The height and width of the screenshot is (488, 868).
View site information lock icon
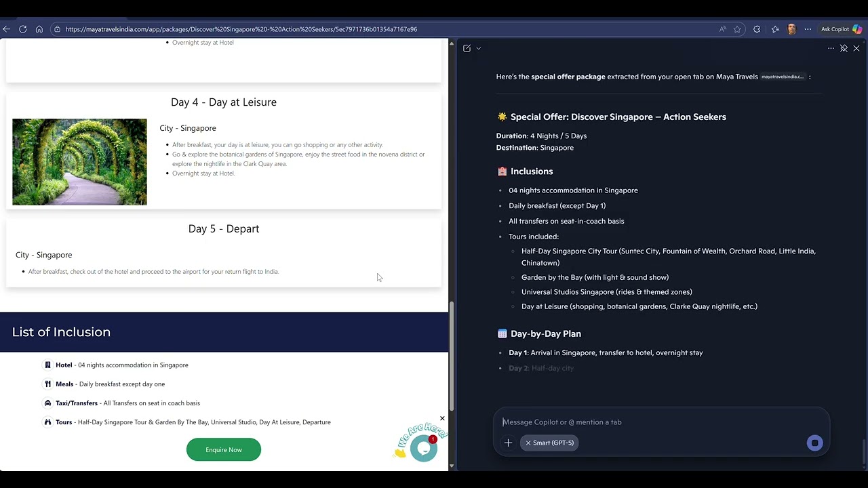[57, 29]
